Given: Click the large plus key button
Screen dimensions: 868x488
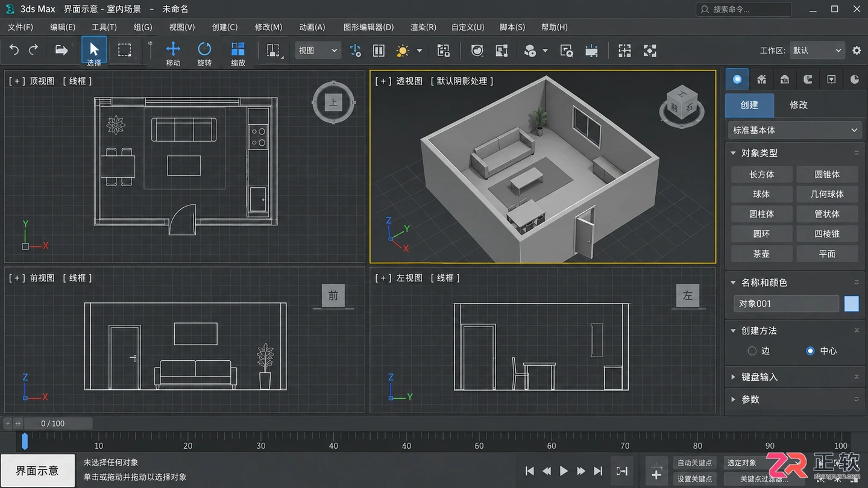Looking at the screenshot, I should pos(657,471).
